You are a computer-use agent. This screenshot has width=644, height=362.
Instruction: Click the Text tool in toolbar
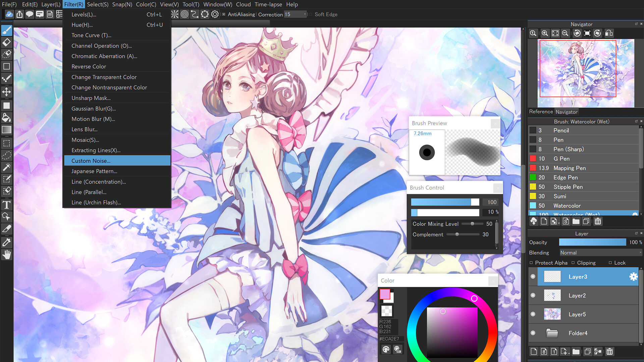(6, 204)
